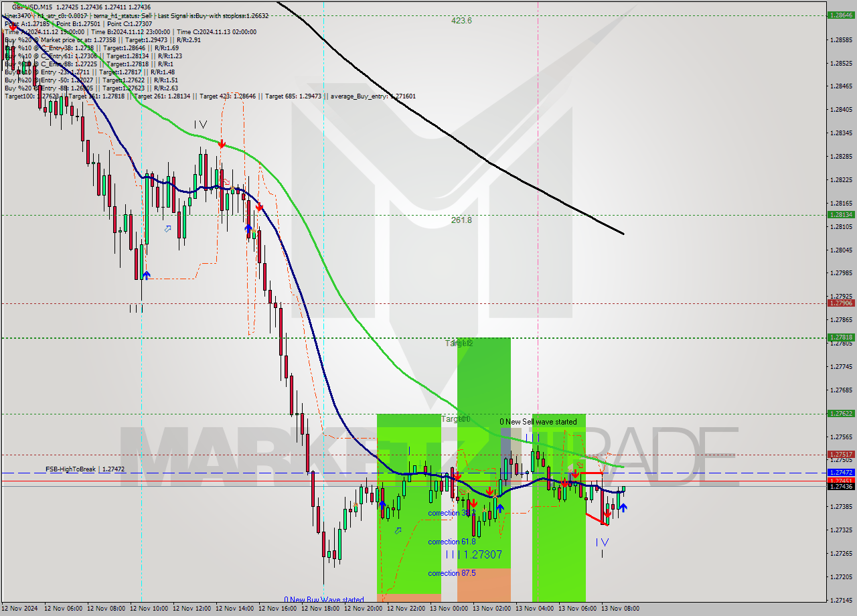The width and height of the screenshot is (857, 616).
Task: Click the red sell arrow on the green moving average
Action: [x=221, y=143]
